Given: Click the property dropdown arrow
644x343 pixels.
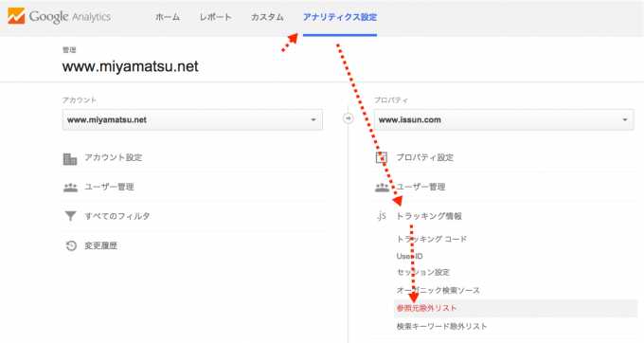Looking at the screenshot, I should 625,120.
